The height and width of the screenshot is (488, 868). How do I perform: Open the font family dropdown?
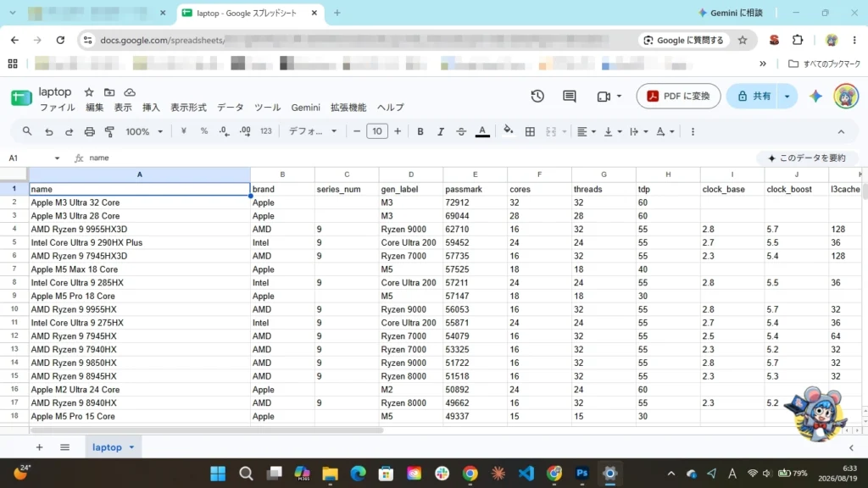click(x=313, y=131)
